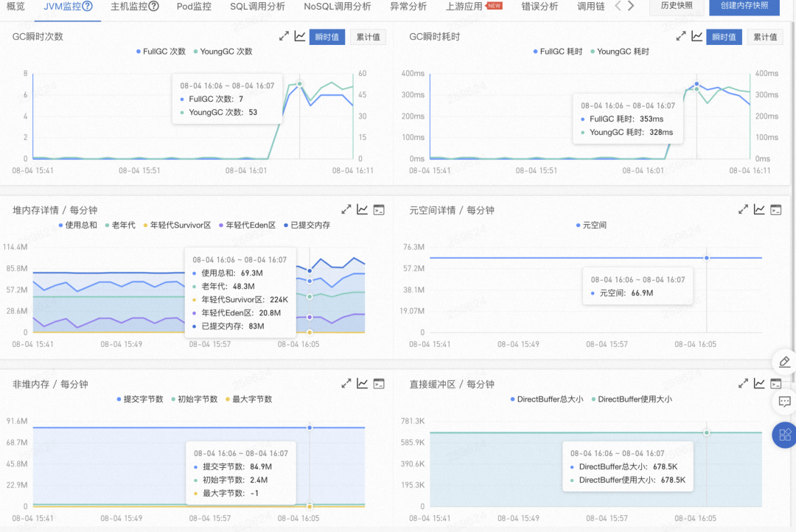
Task: Open line chart view for GC瞬时次数
Action: point(300,37)
